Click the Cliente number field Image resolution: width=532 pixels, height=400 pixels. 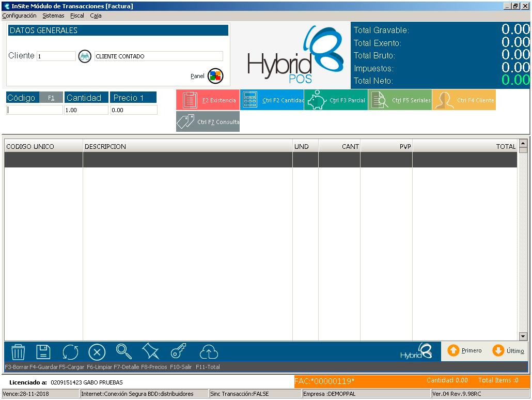coord(56,56)
